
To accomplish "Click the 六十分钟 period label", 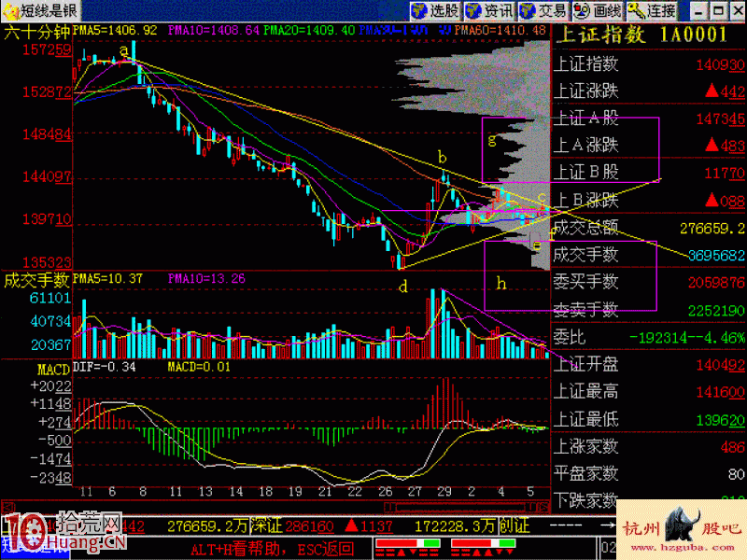I will pyautogui.click(x=36, y=33).
